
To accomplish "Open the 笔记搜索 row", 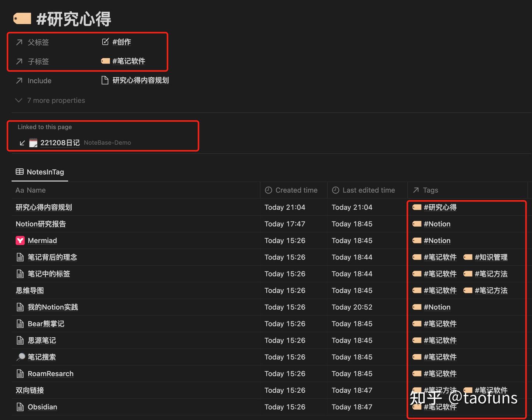I will tap(42, 357).
